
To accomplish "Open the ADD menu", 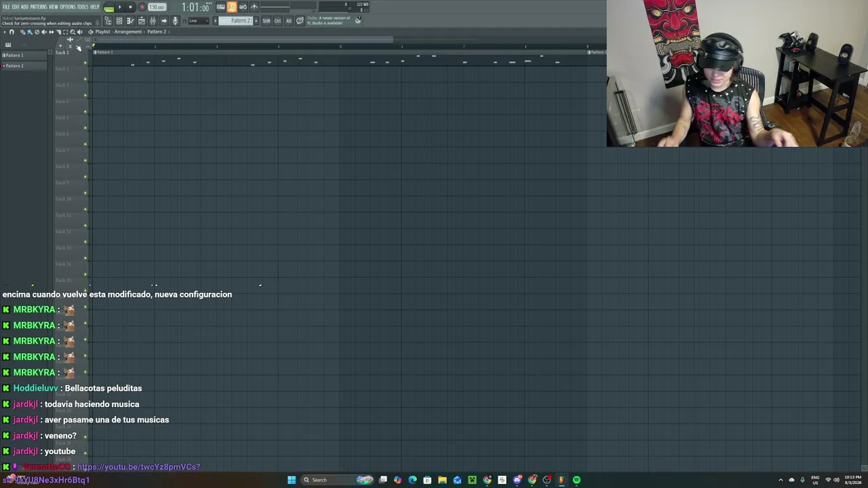I will click(24, 7).
